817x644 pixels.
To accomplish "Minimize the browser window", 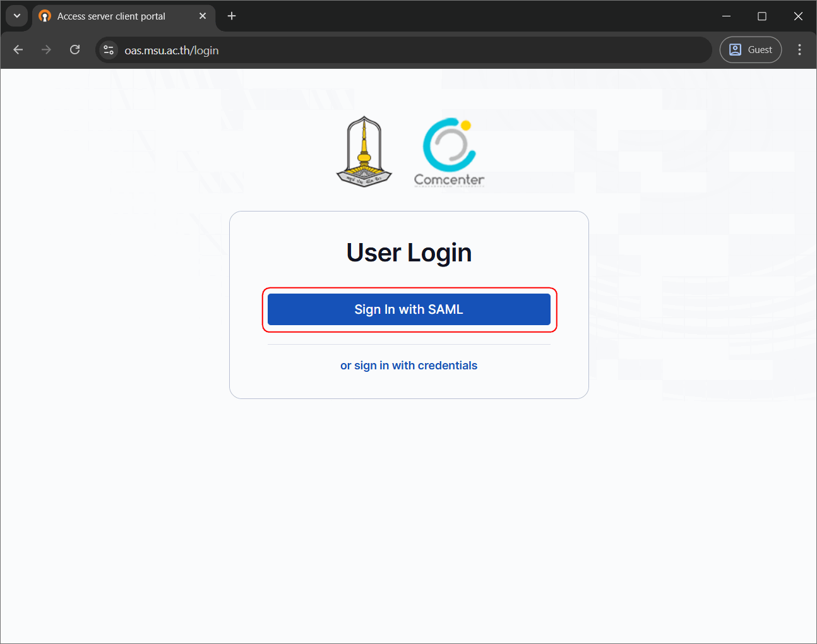I will click(x=726, y=16).
